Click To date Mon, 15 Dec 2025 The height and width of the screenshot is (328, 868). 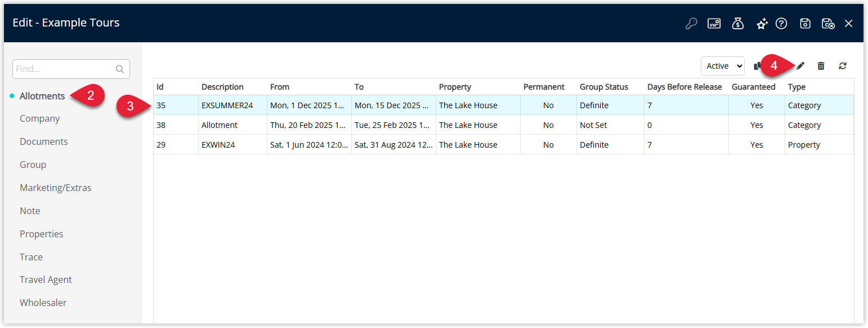tap(393, 105)
